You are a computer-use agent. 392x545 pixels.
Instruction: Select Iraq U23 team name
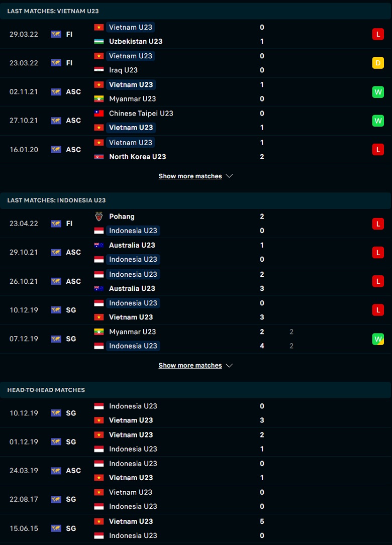pyautogui.click(x=123, y=70)
